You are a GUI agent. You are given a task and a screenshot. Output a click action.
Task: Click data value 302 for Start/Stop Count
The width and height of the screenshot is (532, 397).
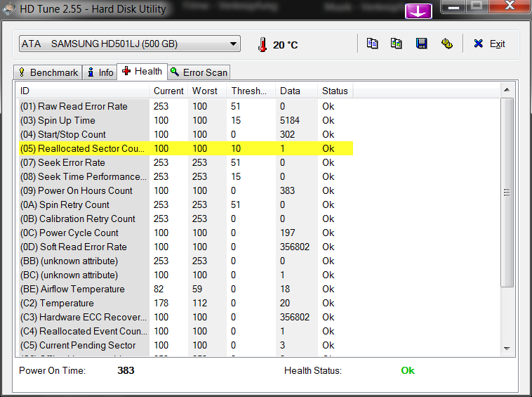click(x=287, y=134)
